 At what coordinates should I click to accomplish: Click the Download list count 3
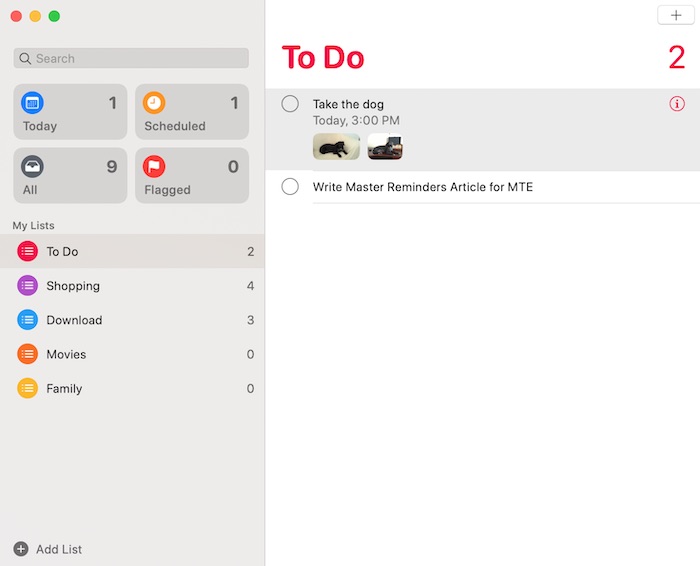(250, 320)
